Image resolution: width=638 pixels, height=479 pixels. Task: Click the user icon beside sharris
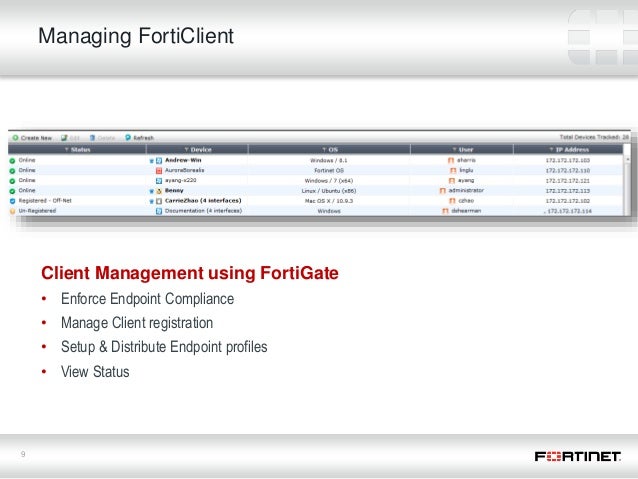pos(451,161)
